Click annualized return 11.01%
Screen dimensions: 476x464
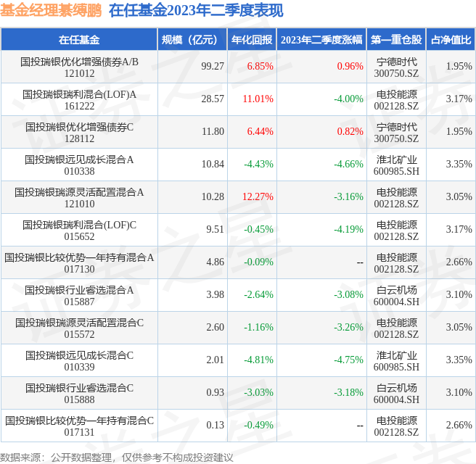(x=258, y=99)
